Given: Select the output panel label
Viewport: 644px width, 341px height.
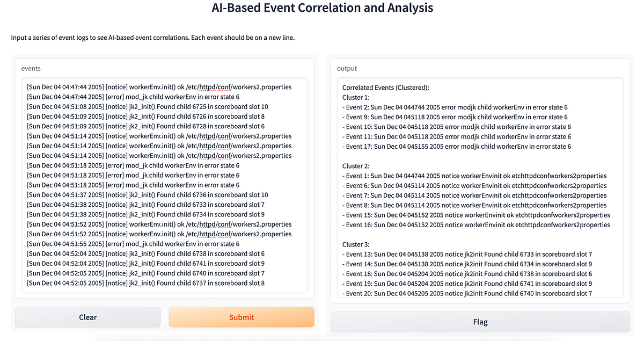Looking at the screenshot, I should pos(347,68).
